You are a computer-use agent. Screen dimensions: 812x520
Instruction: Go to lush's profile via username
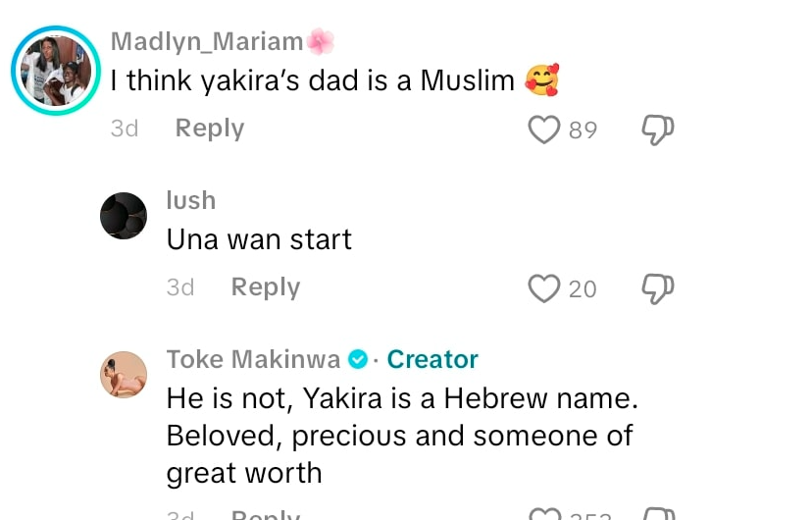click(190, 200)
